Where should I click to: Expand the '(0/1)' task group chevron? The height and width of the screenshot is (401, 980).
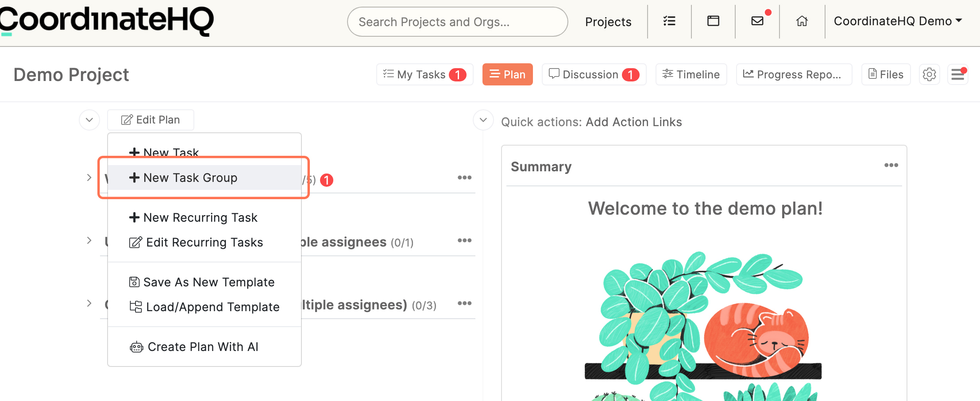pos(89,240)
